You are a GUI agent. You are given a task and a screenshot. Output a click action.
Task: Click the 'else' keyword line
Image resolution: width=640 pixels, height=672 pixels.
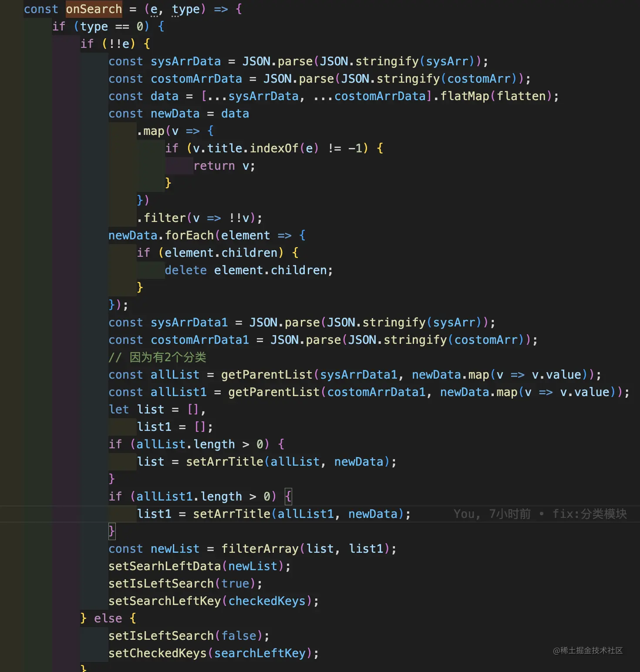pyautogui.click(x=108, y=618)
